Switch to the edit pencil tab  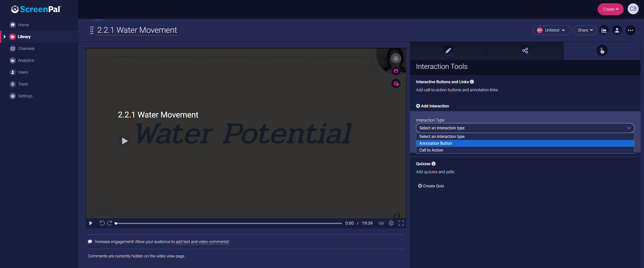[x=448, y=50]
